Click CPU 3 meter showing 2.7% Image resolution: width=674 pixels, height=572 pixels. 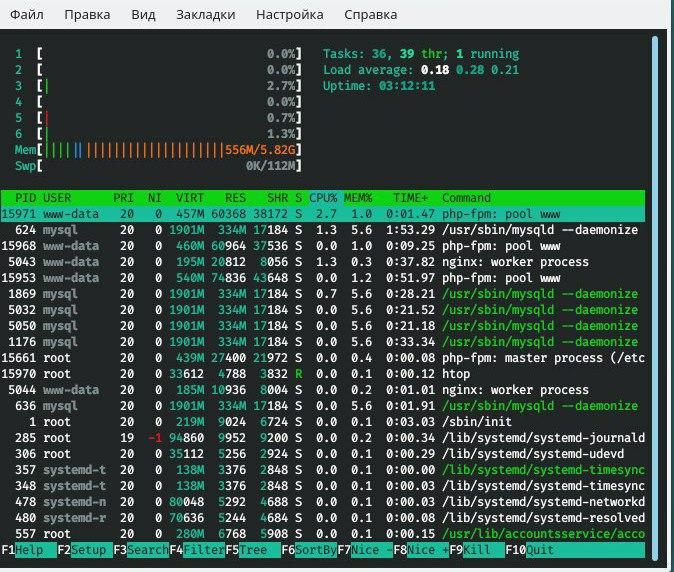158,86
